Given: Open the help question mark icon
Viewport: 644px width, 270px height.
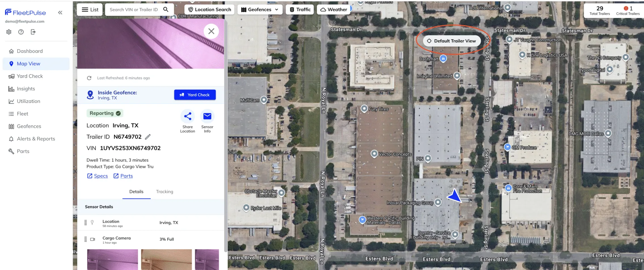Looking at the screenshot, I should point(21,32).
